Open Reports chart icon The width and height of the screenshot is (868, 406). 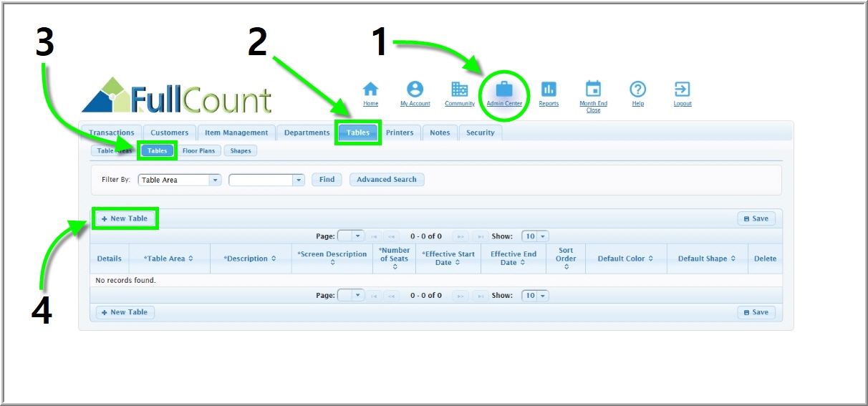click(x=549, y=90)
